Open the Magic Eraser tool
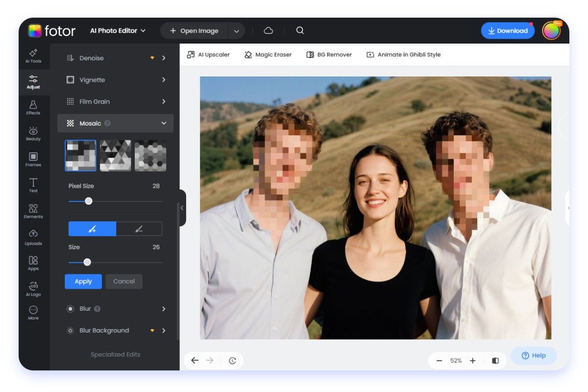The width and height of the screenshot is (588, 392). pos(268,55)
